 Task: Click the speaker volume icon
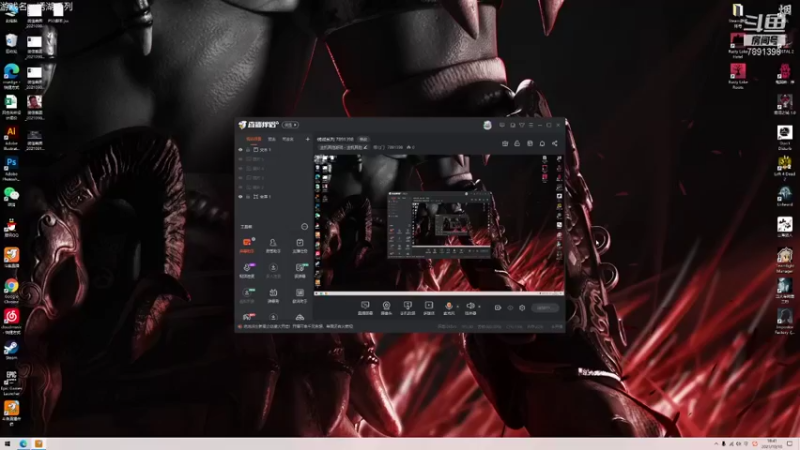(x=470, y=307)
